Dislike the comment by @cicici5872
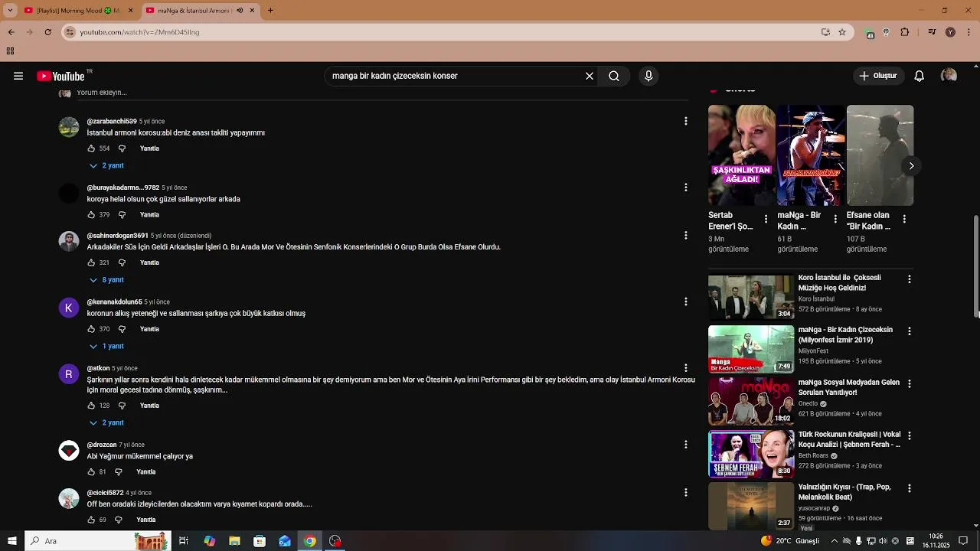The width and height of the screenshot is (980, 551). tap(118, 520)
